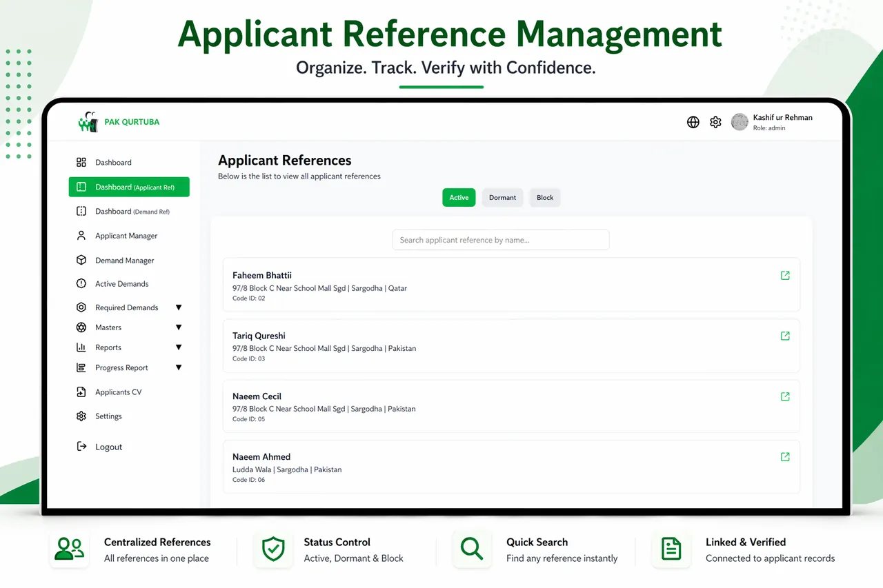Click the Centralized References people icon
Image resolution: width=883 pixels, height=588 pixels.
coord(70,549)
